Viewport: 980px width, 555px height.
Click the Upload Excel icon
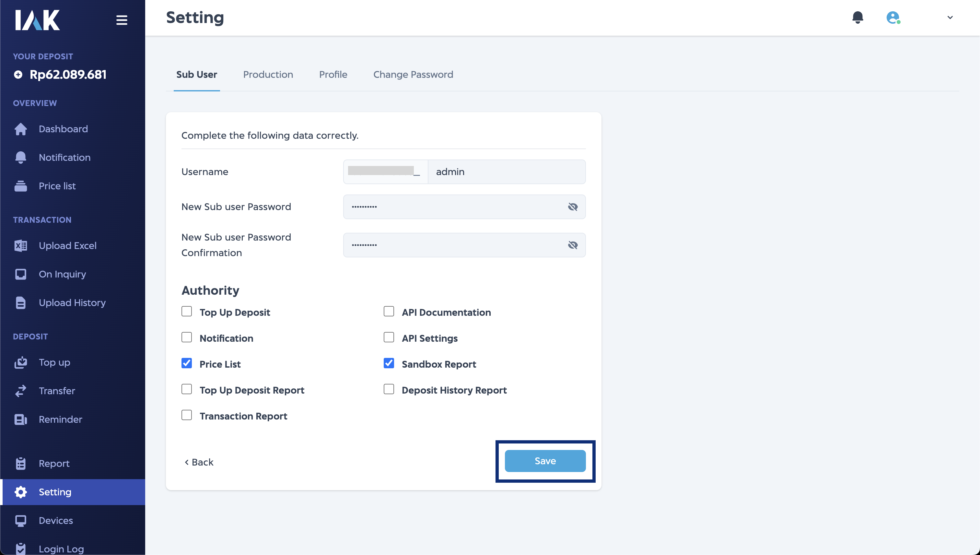pos(20,245)
